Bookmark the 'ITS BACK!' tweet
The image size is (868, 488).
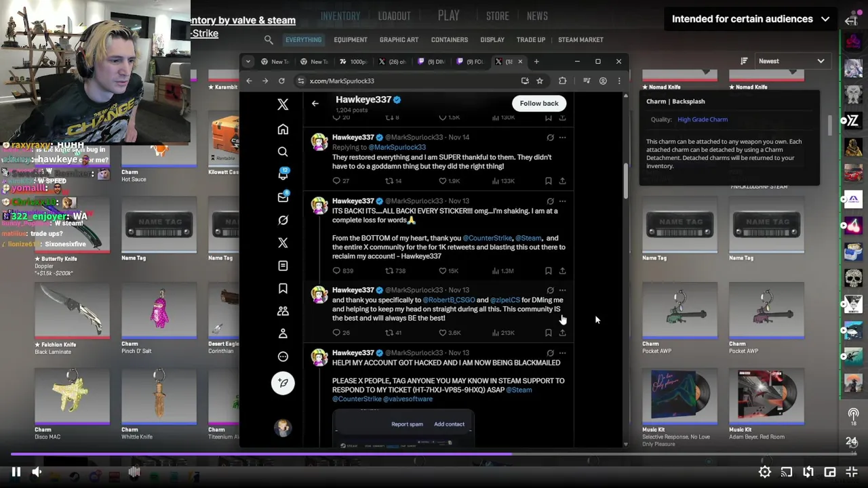point(548,270)
